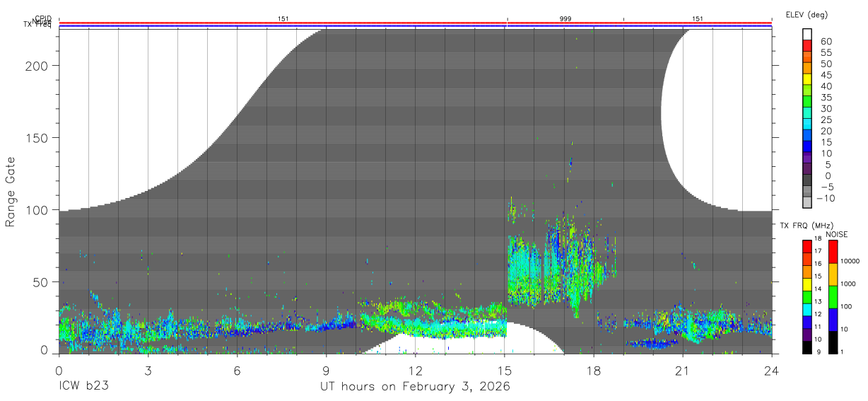The height and width of the screenshot is (401, 868).
Task: Click the 30 label on ELEV bar
Action: point(826,109)
